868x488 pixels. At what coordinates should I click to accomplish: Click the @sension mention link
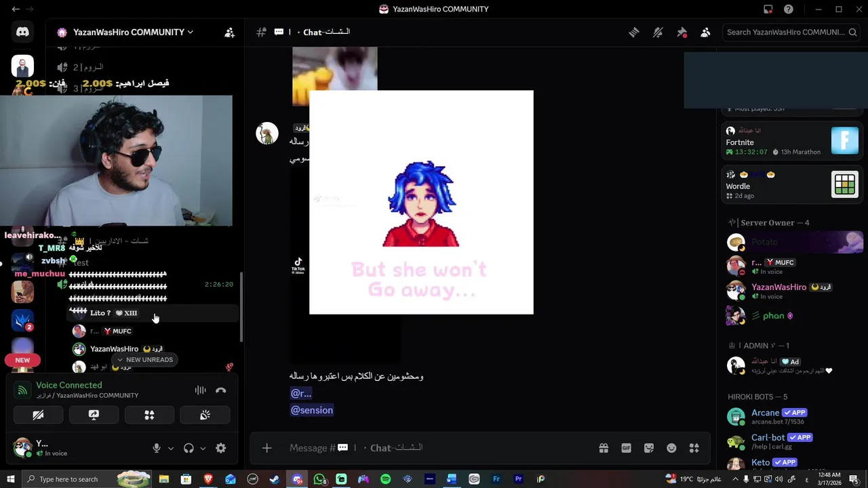(x=312, y=410)
